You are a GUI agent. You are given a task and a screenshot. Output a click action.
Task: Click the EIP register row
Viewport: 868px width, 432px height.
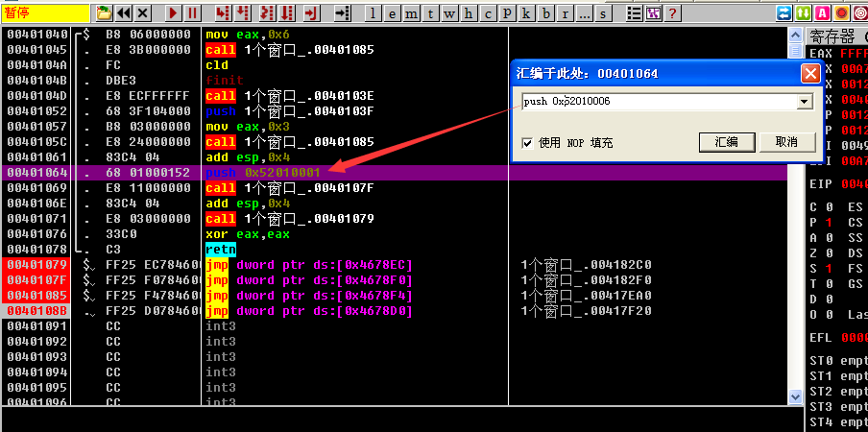(x=836, y=184)
